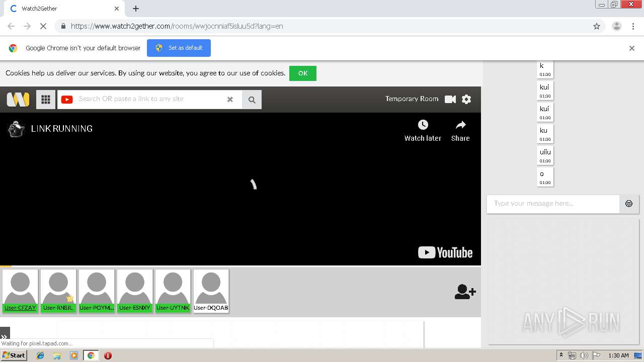Open room settings gear icon
Image resolution: width=644 pixels, height=362 pixels.
pyautogui.click(x=466, y=99)
